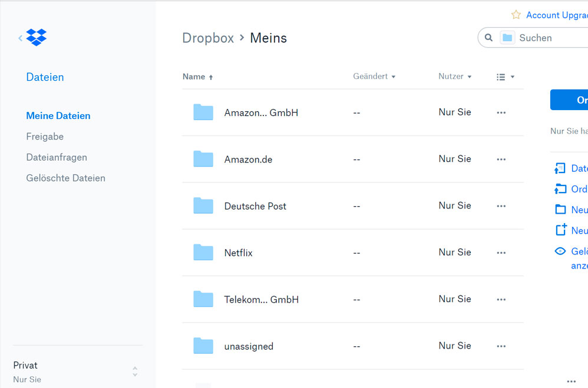Open more options for Telekom... GmbH row
588x388 pixels.
click(x=501, y=299)
